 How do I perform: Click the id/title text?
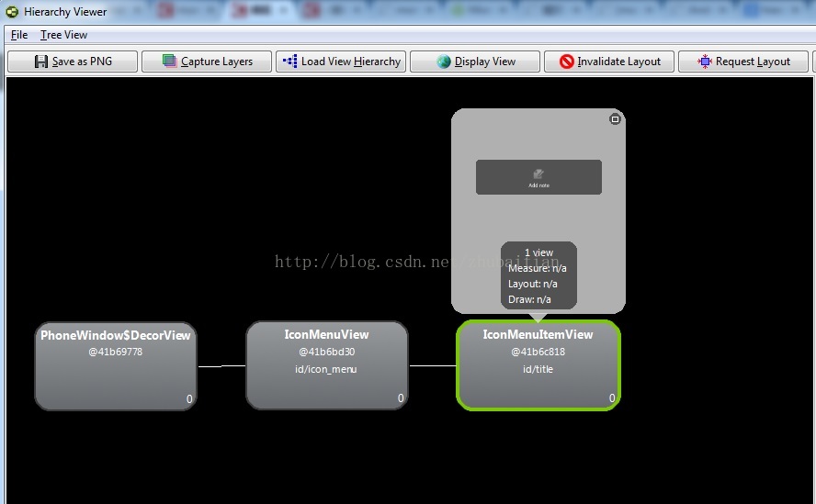pos(538,369)
